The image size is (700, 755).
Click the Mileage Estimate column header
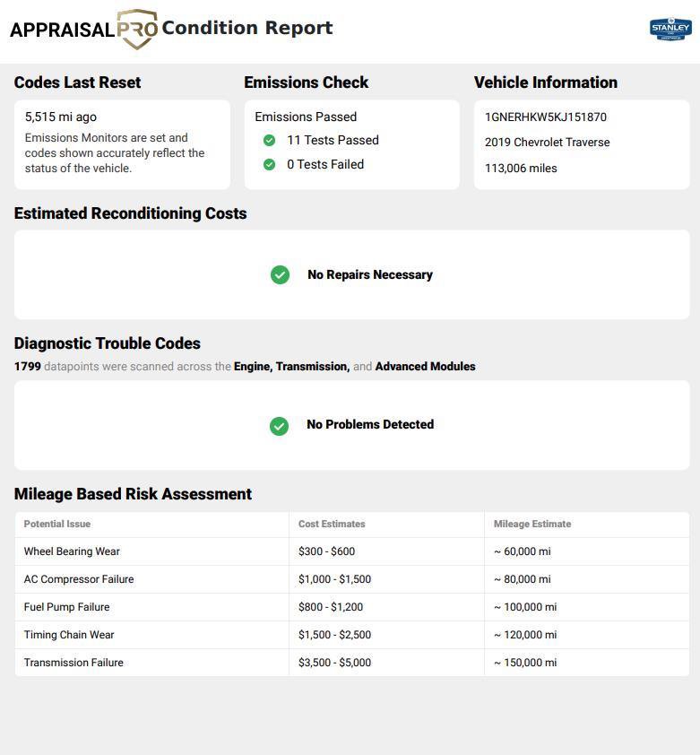click(x=532, y=524)
